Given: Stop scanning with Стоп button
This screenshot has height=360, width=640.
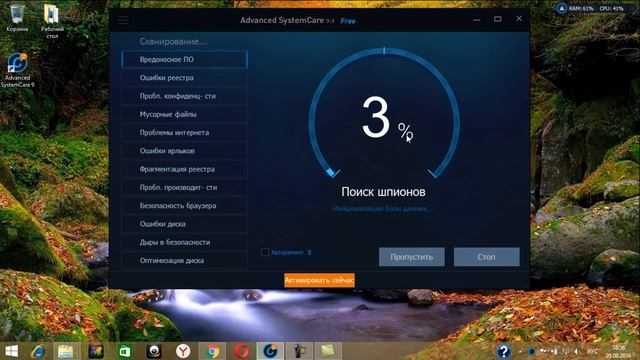Looking at the screenshot, I should click(487, 257).
